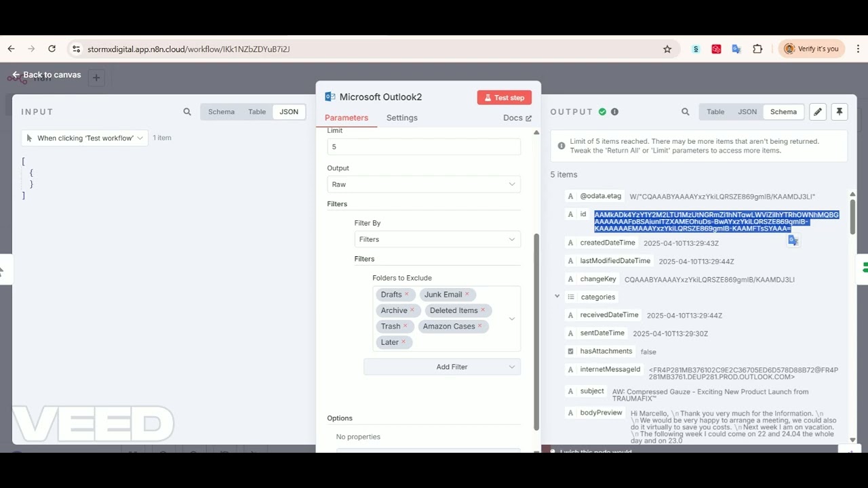
Task: Click the Limit input field
Action: tap(424, 146)
